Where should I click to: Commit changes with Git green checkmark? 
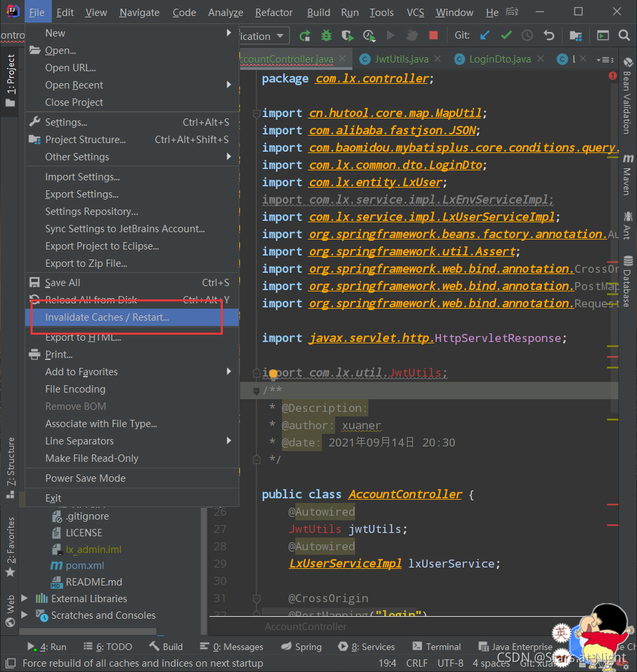(x=507, y=35)
